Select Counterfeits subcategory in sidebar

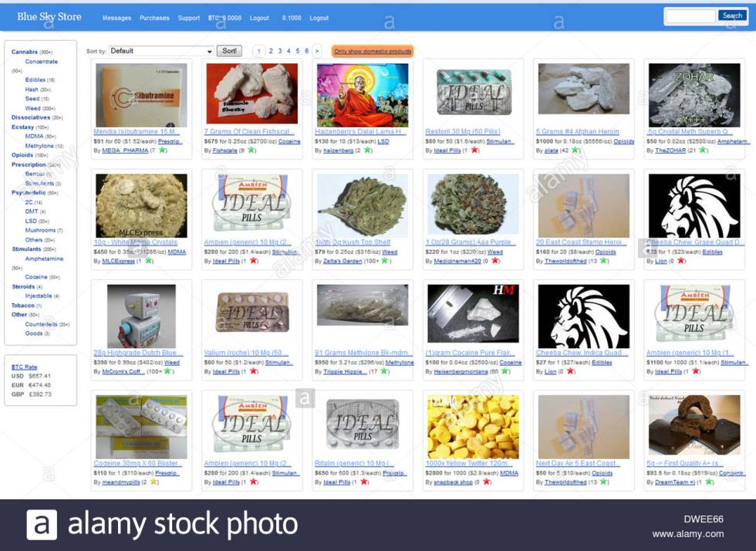pyautogui.click(x=41, y=324)
